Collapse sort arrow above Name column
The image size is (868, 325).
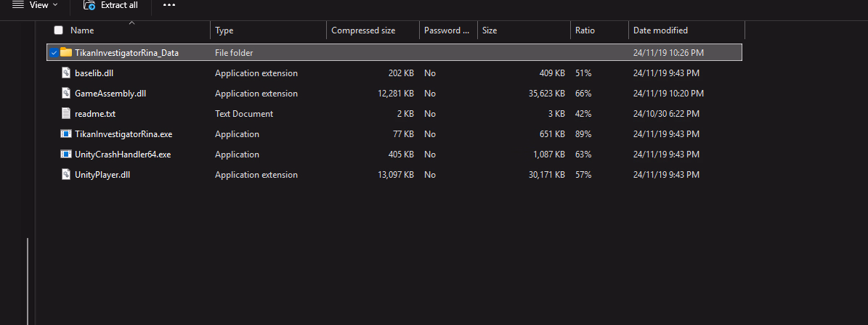(131, 23)
